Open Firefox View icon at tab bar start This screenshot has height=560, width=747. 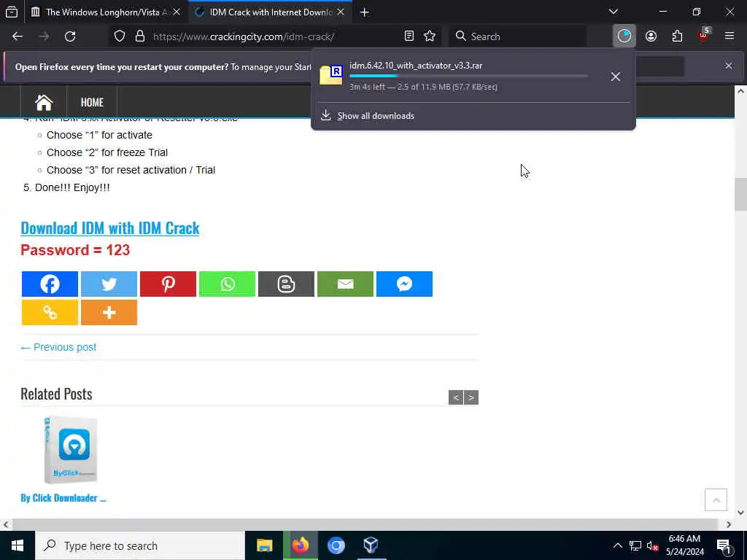pyautogui.click(x=12, y=12)
